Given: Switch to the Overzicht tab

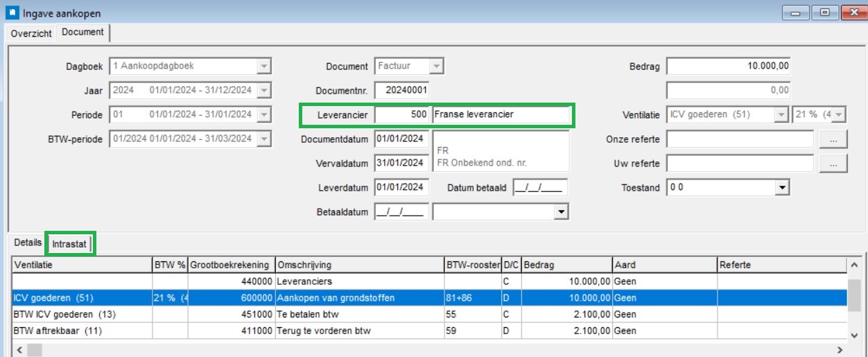Looking at the screenshot, I should coord(31,33).
